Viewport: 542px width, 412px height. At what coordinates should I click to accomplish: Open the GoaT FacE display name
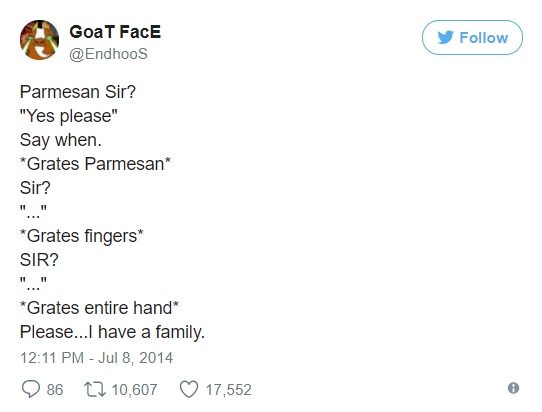pyautogui.click(x=115, y=32)
